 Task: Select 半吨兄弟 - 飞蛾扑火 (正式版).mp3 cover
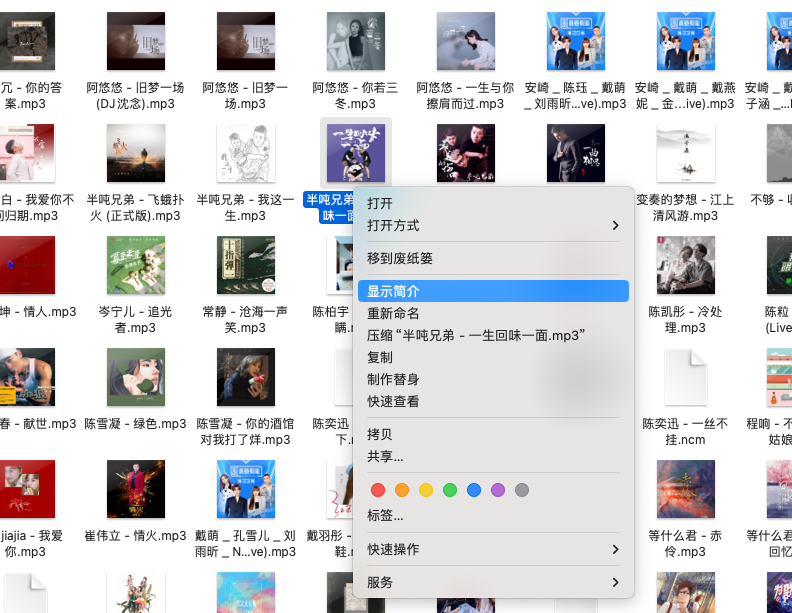point(136,154)
